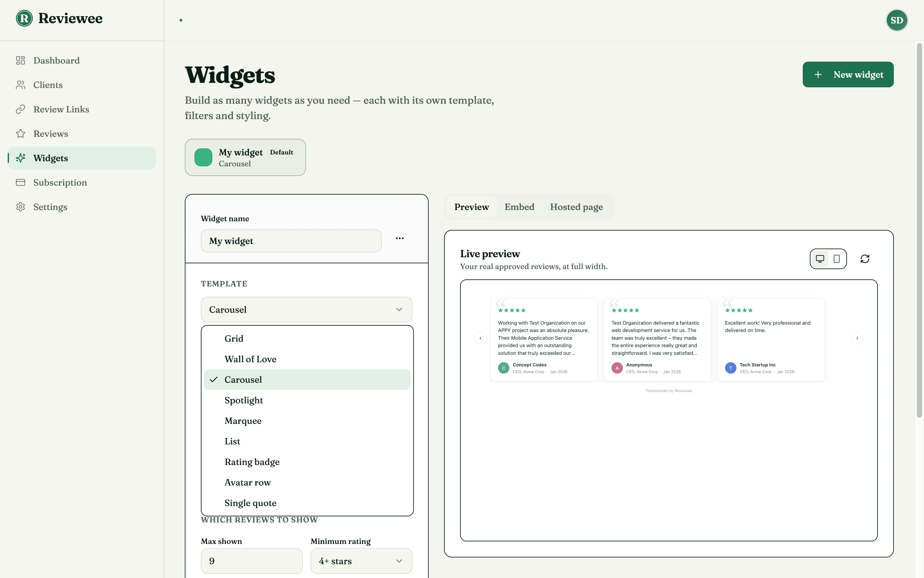
Task: Choose List template option
Action: click(x=307, y=442)
